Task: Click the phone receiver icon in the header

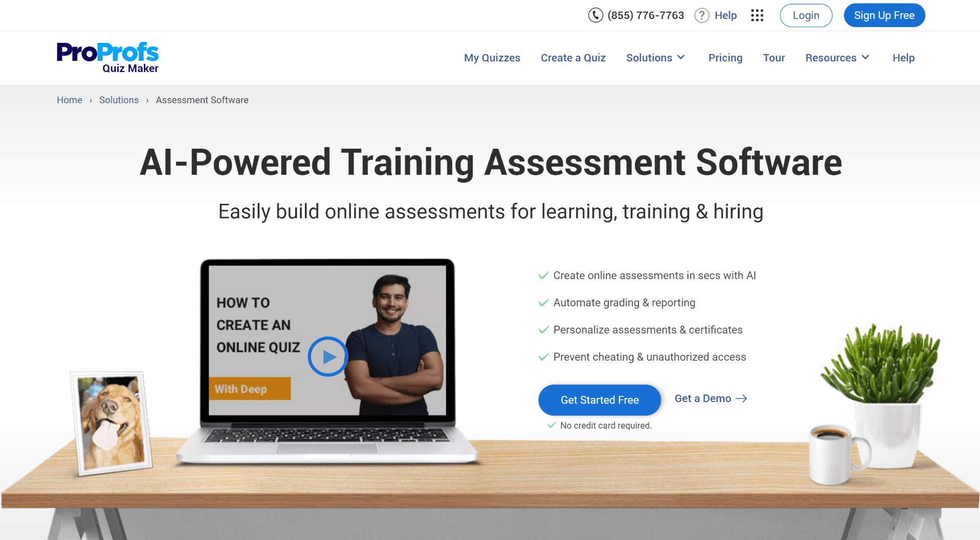Action: coord(596,15)
